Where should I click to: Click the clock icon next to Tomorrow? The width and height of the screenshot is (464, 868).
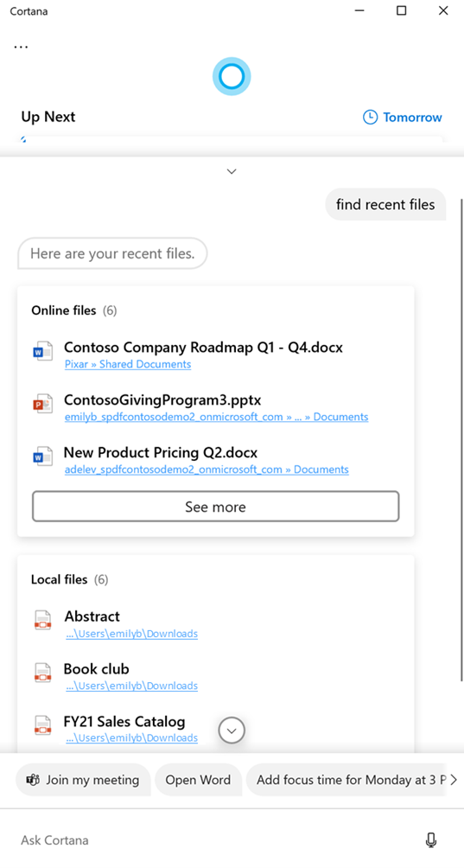(x=370, y=117)
